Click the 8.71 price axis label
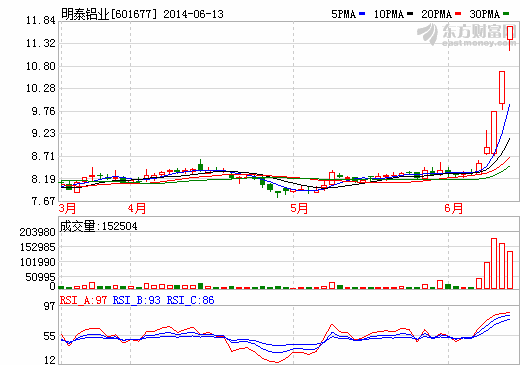 [x=43, y=156]
